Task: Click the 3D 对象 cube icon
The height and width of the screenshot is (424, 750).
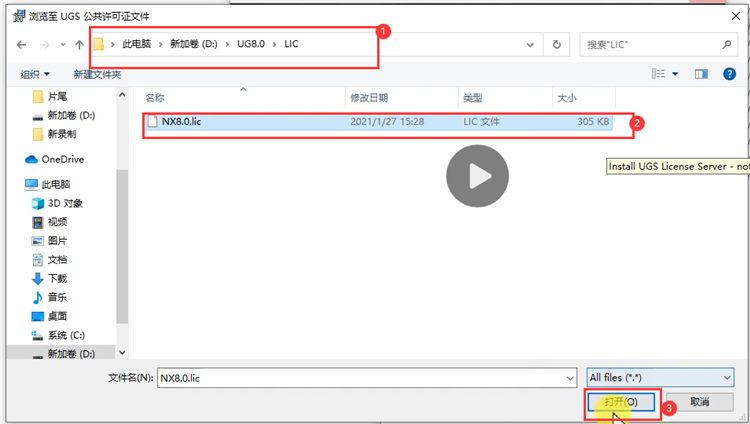Action: pos(38,203)
